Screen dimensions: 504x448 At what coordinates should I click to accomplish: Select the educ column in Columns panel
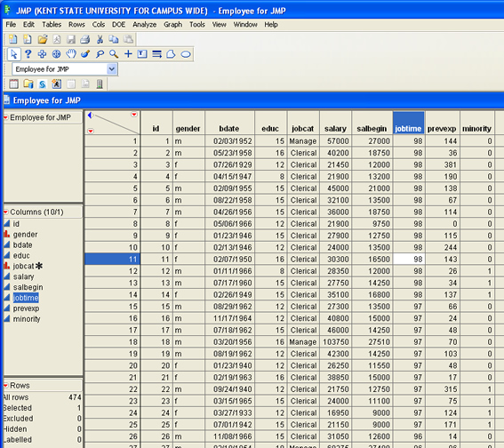(21, 255)
